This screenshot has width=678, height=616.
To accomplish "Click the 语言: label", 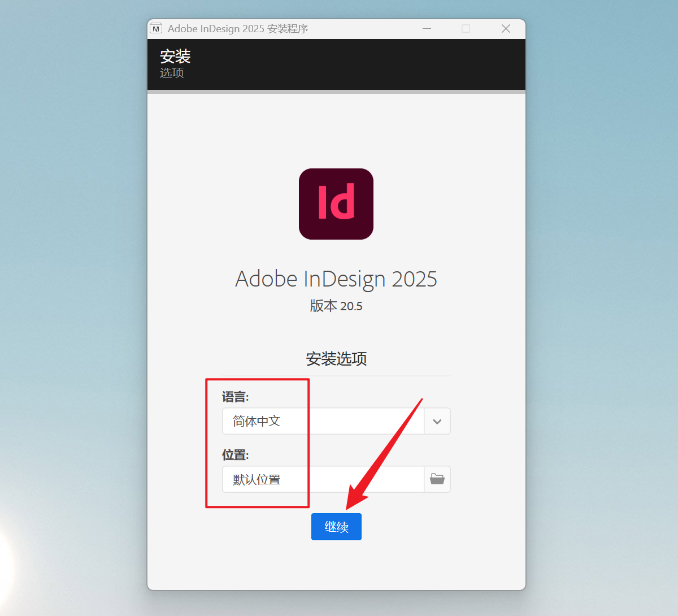I will (236, 397).
